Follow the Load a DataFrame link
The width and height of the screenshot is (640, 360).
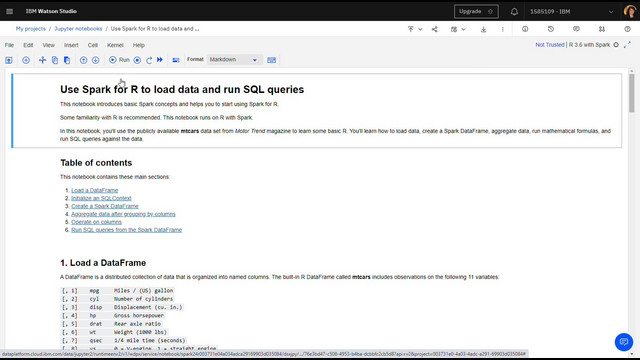click(x=95, y=190)
